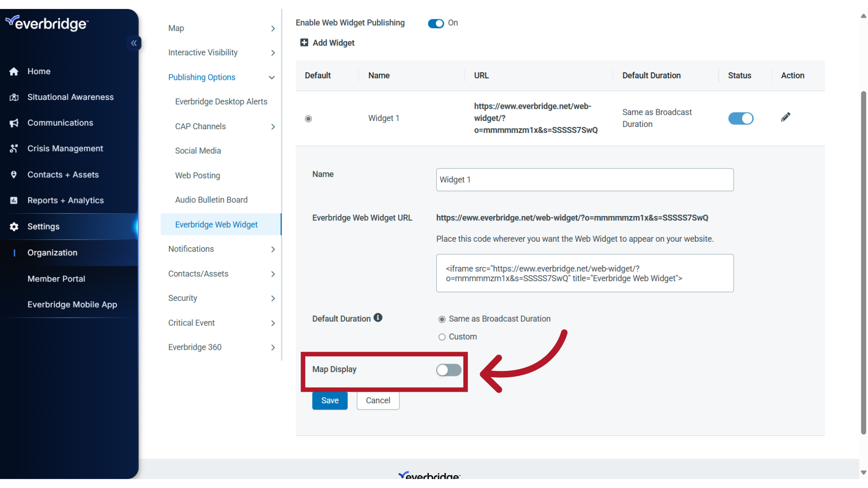Enable the Map Display toggle

[449, 370]
